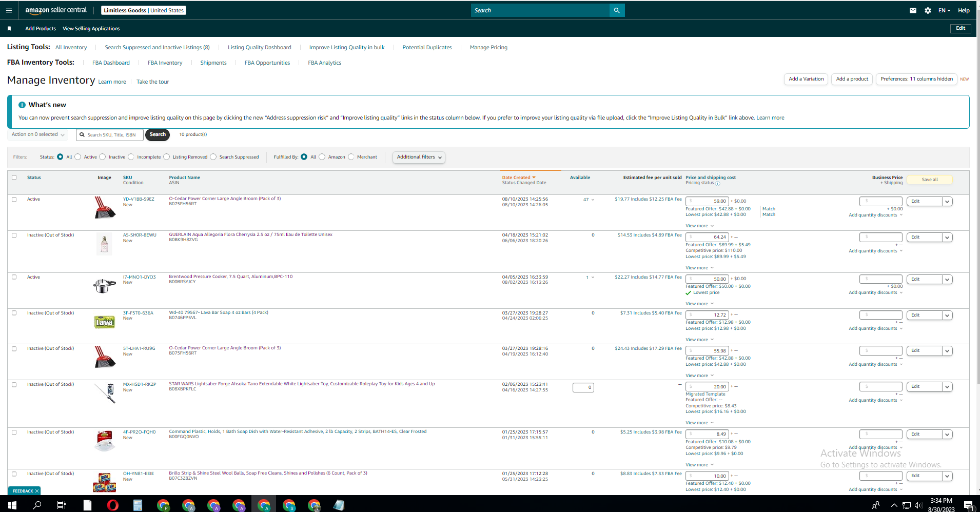Click the Save all button

click(930, 180)
